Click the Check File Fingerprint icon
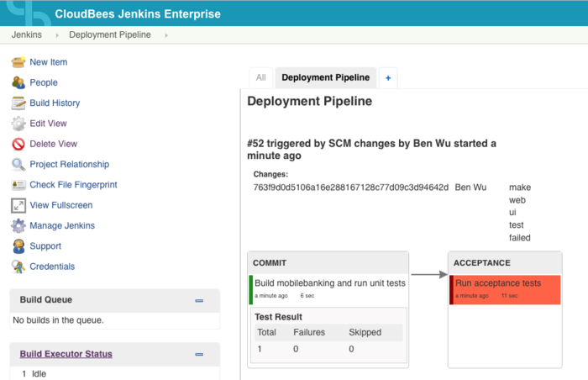The width and height of the screenshot is (588, 380). click(x=18, y=185)
